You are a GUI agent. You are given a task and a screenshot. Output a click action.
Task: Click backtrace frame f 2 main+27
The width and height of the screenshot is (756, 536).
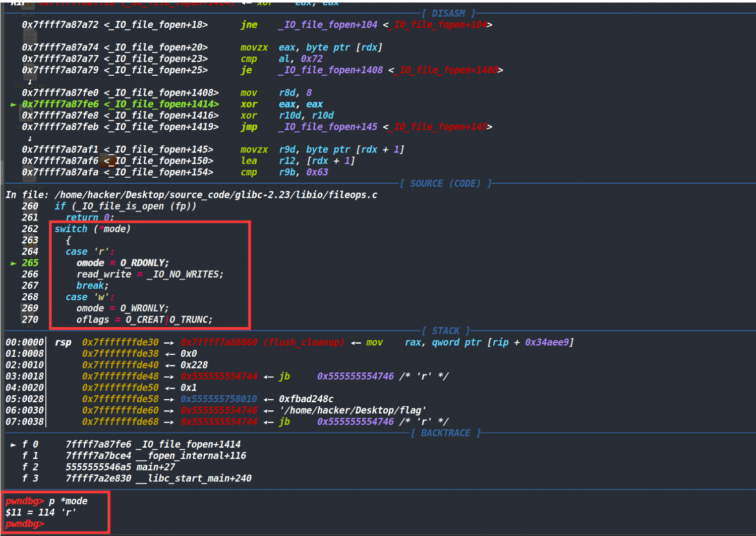tap(98, 467)
